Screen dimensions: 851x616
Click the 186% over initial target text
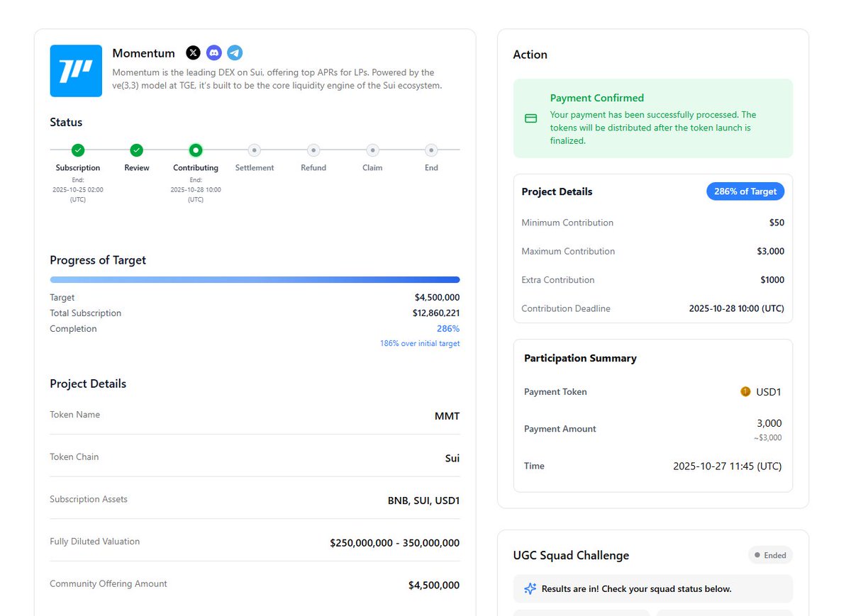coord(420,343)
